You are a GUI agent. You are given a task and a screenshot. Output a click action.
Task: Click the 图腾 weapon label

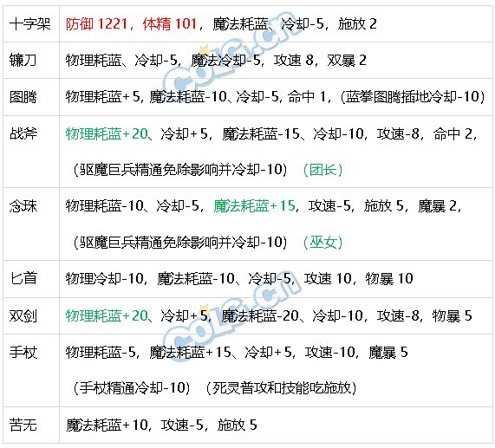pyautogui.click(x=23, y=97)
